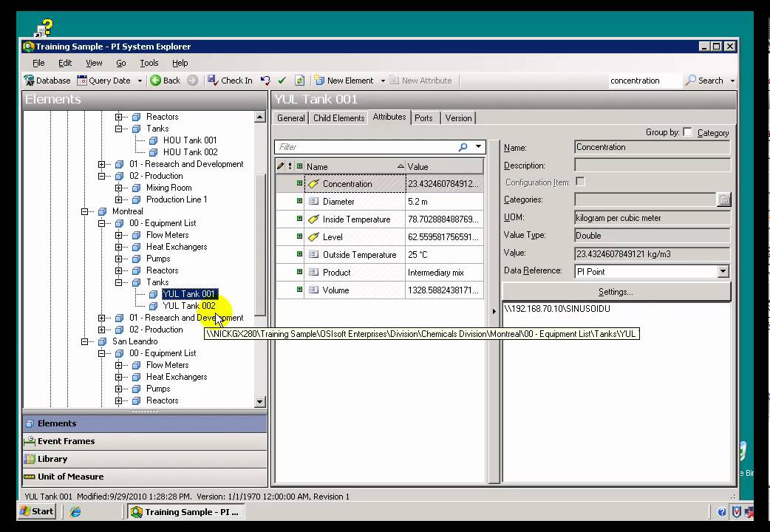The height and width of the screenshot is (532, 770).
Task: Click the desktop question-mark shortcut icon
Action: pos(44,27)
